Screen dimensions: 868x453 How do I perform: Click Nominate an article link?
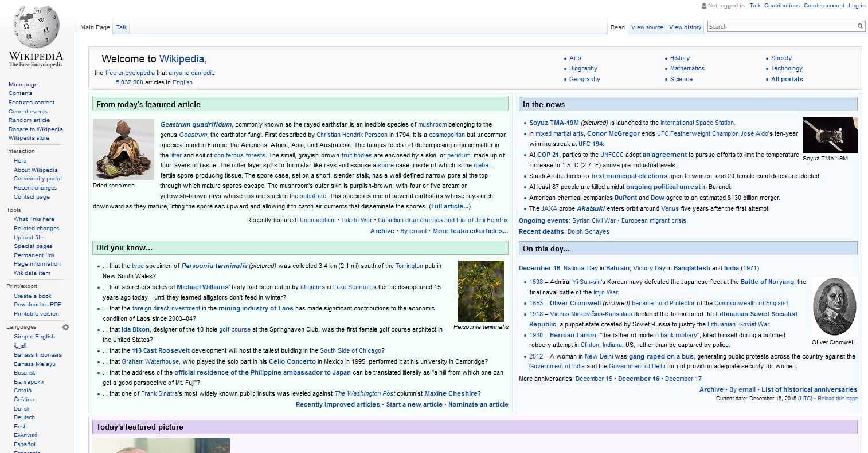pyautogui.click(x=478, y=404)
